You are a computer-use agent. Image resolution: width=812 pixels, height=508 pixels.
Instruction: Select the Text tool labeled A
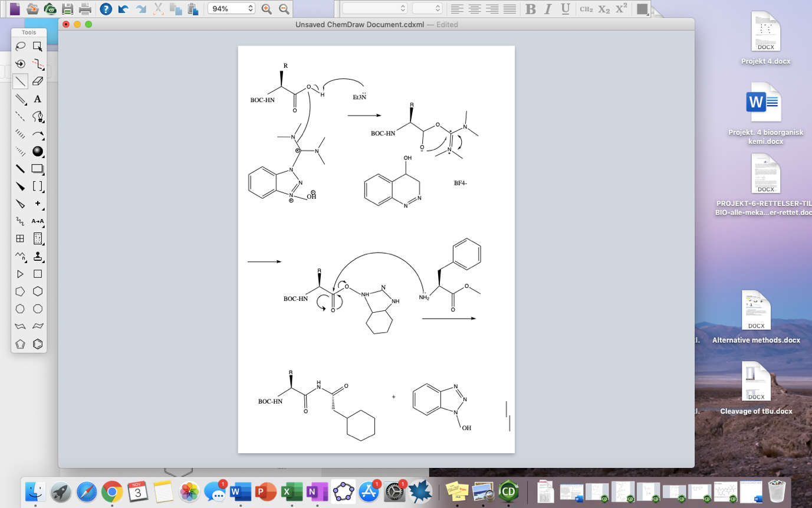coord(38,99)
